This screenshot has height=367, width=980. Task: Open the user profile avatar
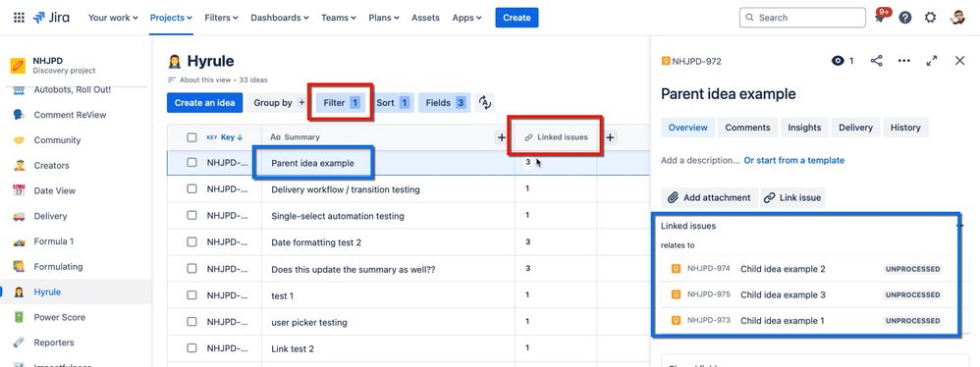[x=956, y=18]
